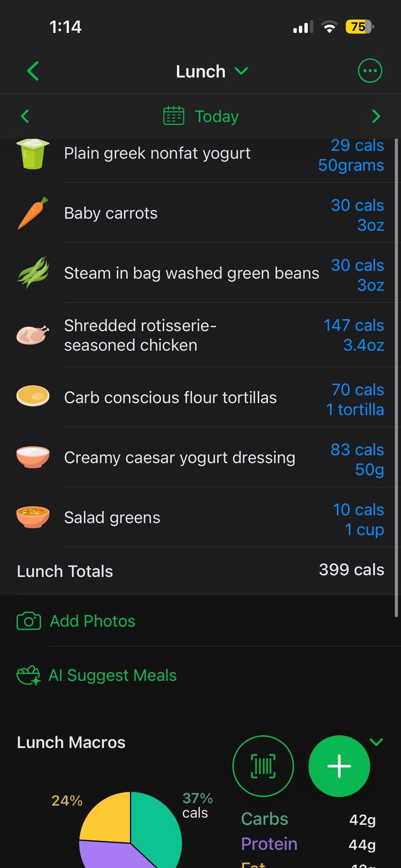Tap the green plus add-food button

coord(339,766)
